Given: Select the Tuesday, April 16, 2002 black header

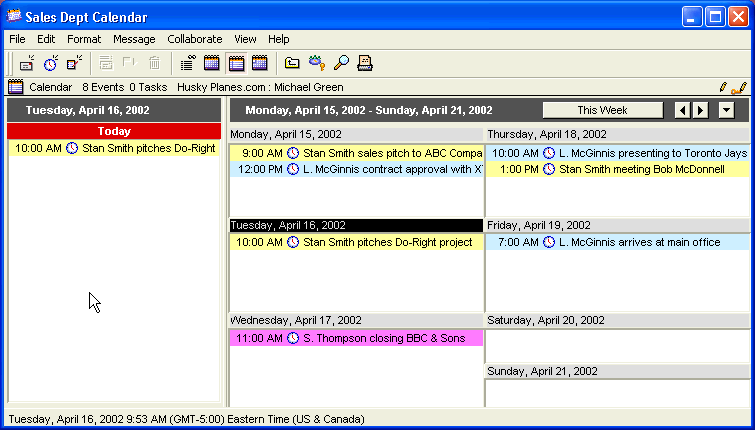Looking at the screenshot, I should [x=356, y=225].
